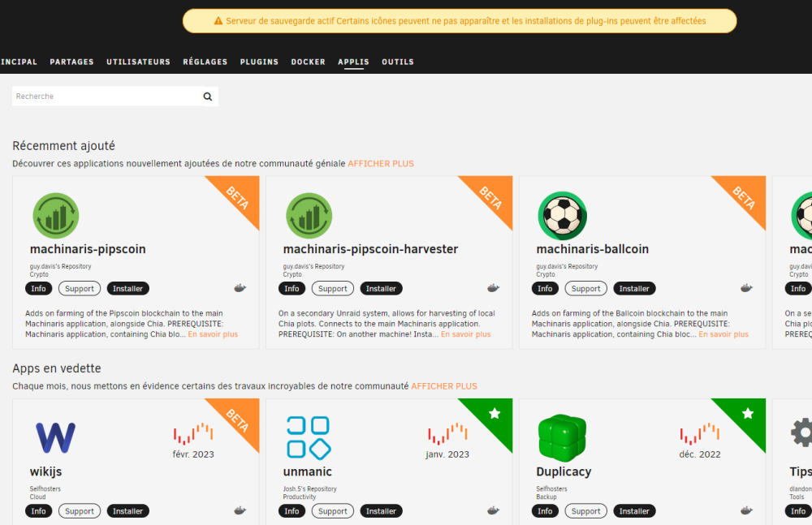
Task: Click En savoir plus on machinaris-ballcoin description
Action: pyautogui.click(x=723, y=334)
